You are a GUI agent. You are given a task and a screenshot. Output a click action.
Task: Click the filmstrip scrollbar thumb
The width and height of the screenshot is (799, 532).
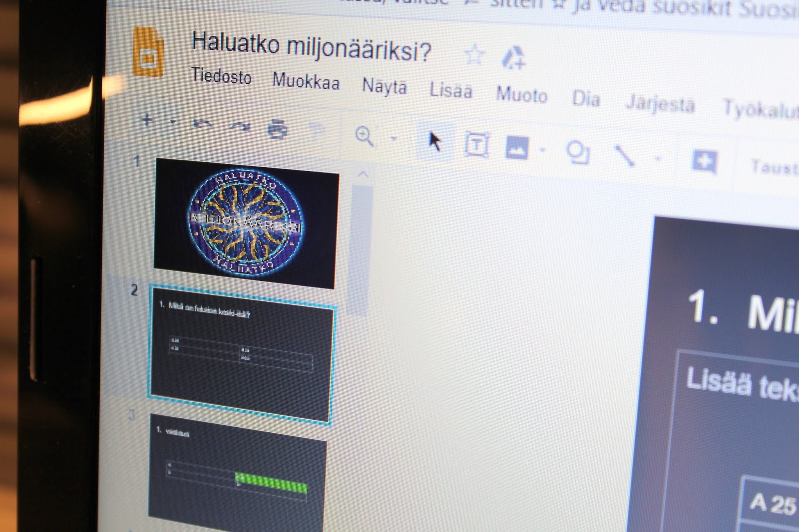click(360, 250)
